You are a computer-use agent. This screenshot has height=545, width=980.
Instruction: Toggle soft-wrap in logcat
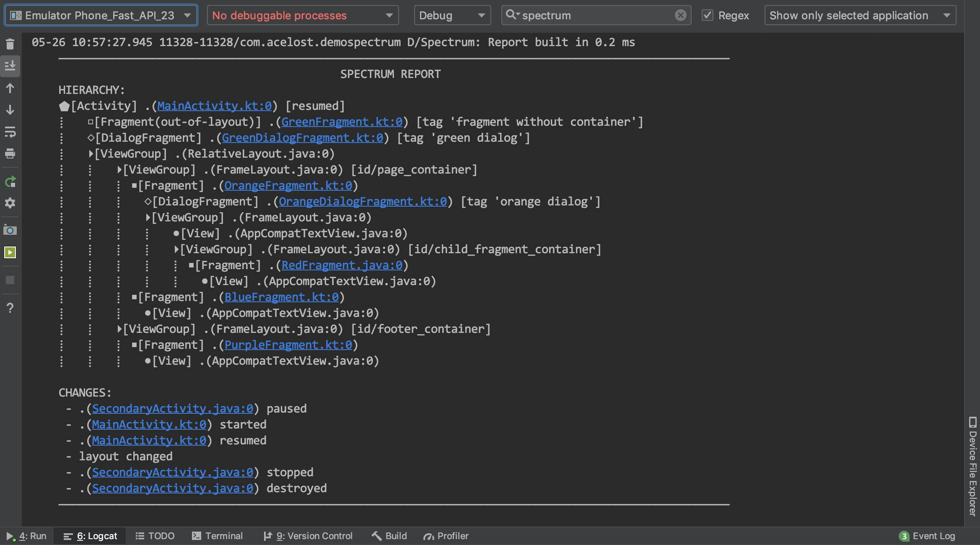[10, 132]
